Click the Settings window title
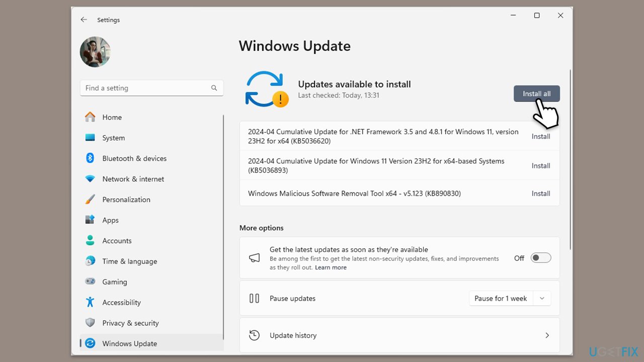This screenshot has height=362, width=644. coord(108,20)
